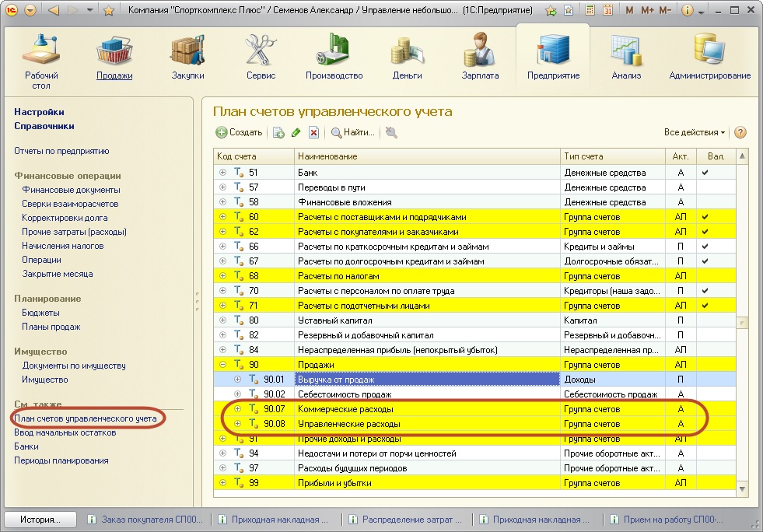The width and height of the screenshot is (763, 532).
Task: Open the Все действия dropdown menu
Action: [x=694, y=132]
